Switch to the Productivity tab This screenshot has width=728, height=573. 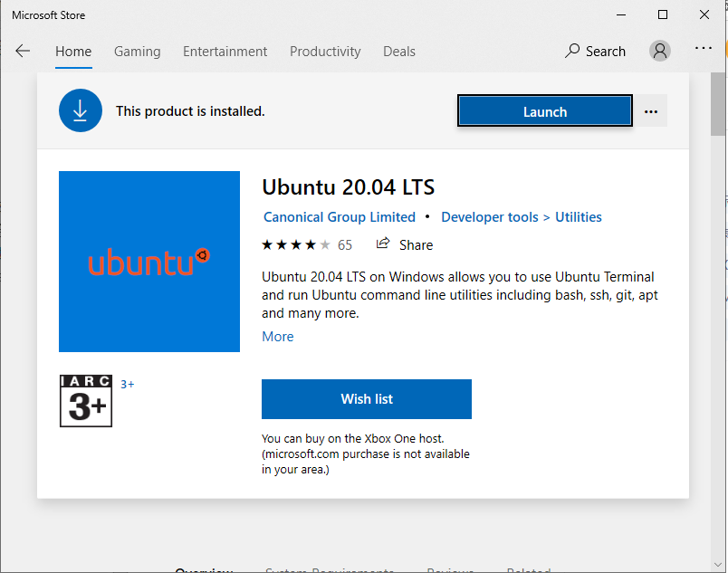(325, 52)
